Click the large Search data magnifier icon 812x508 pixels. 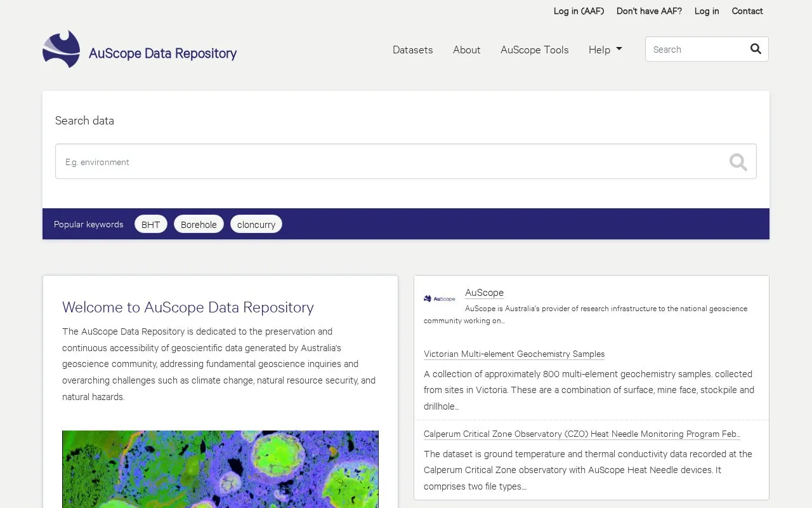(x=738, y=162)
